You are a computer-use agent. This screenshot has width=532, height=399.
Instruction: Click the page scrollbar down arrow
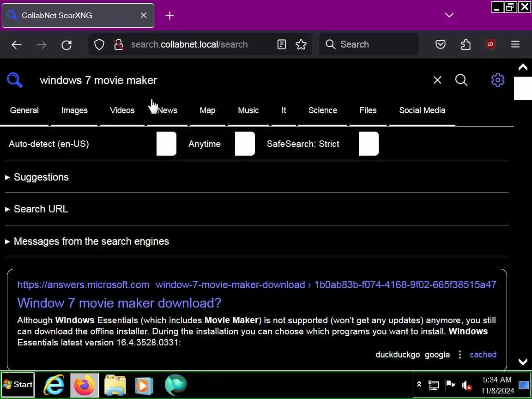(523, 362)
